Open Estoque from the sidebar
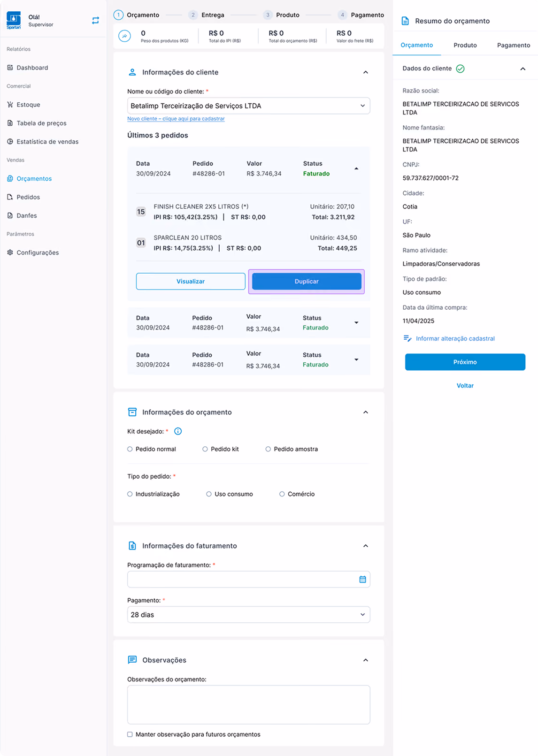The image size is (538, 756). click(28, 105)
